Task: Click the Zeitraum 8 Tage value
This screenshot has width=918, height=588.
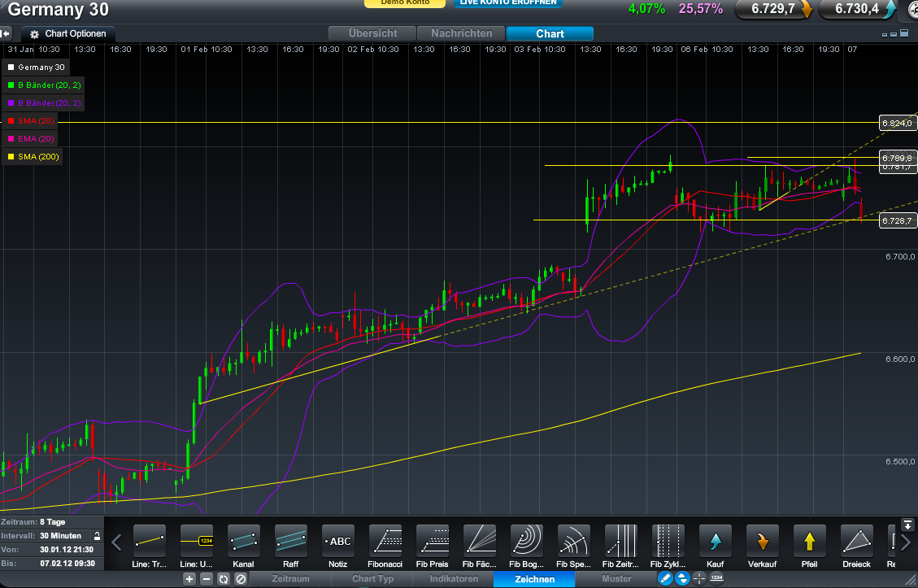Action: pyautogui.click(x=52, y=522)
